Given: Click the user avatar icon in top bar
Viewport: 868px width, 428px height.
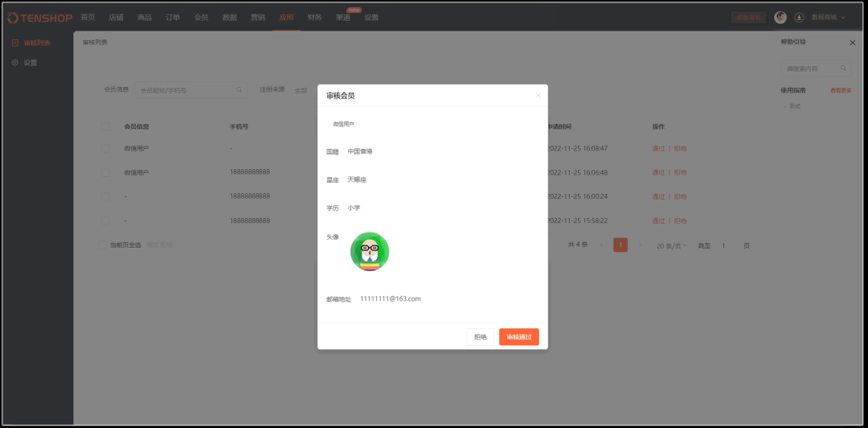Looking at the screenshot, I should 780,17.
